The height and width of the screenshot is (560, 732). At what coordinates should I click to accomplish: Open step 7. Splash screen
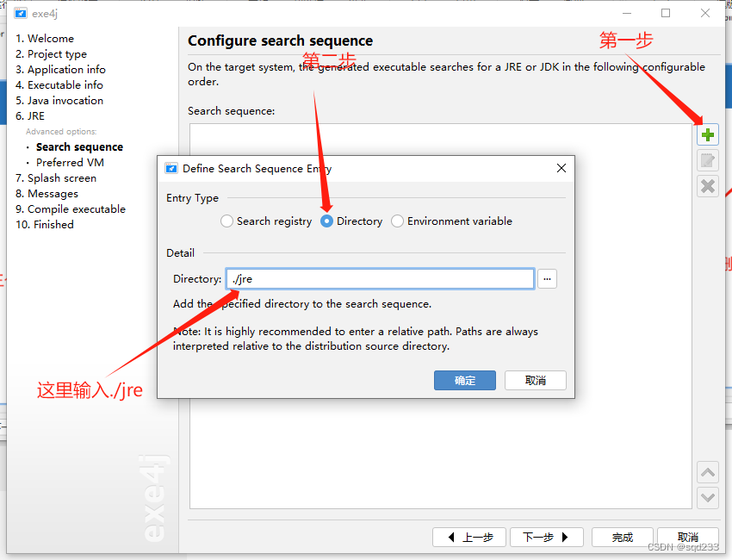[x=56, y=178]
